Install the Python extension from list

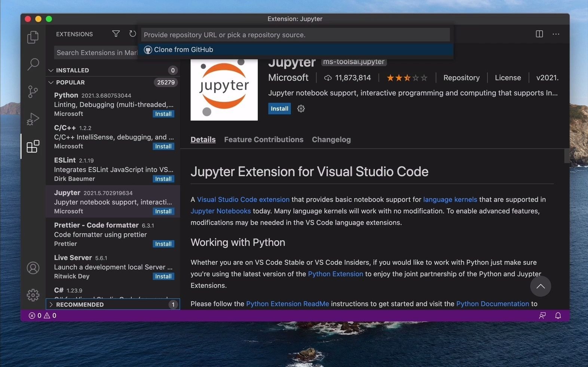coord(163,114)
